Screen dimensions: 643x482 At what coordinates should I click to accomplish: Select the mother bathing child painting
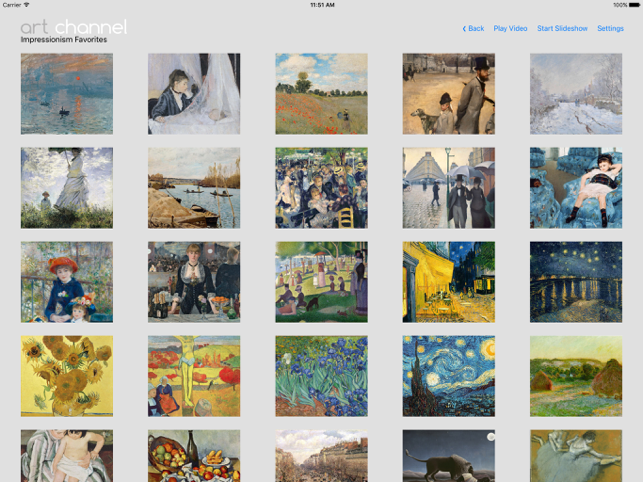(67, 456)
